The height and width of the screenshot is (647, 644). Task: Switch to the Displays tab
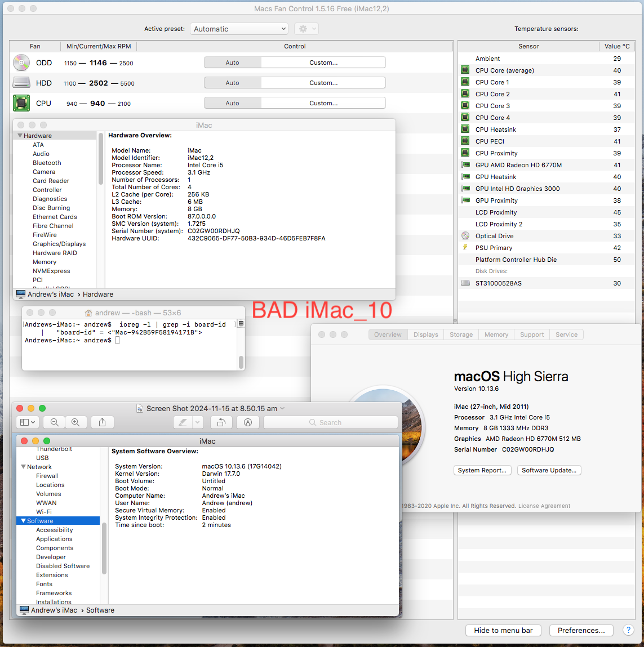[x=425, y=334]
